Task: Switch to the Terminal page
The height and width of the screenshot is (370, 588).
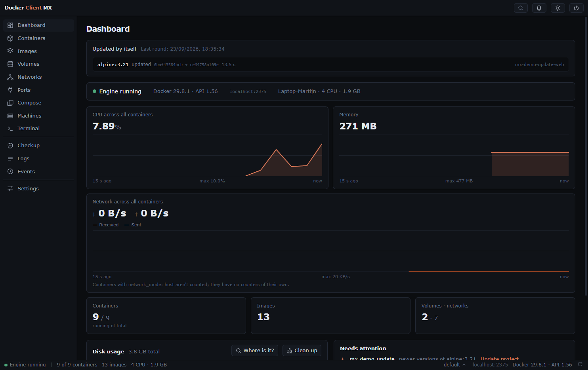Action: [29, 128]
